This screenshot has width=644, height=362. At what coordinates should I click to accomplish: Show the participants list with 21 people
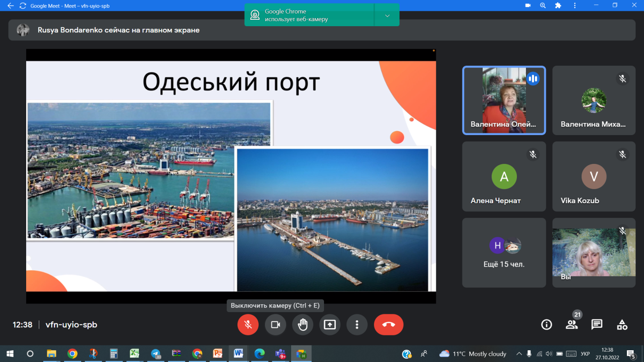coord(571,325)
